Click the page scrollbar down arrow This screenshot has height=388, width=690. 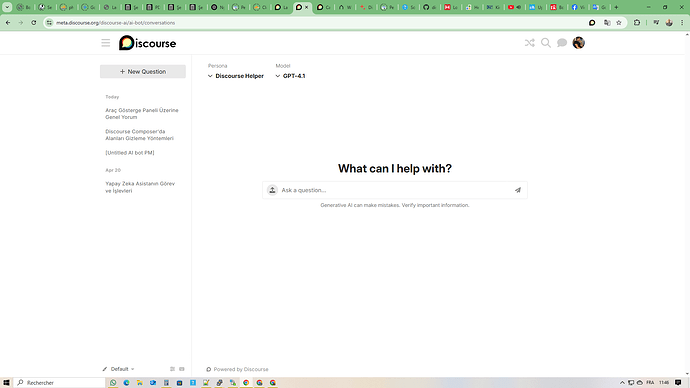[x=687, y=373]
